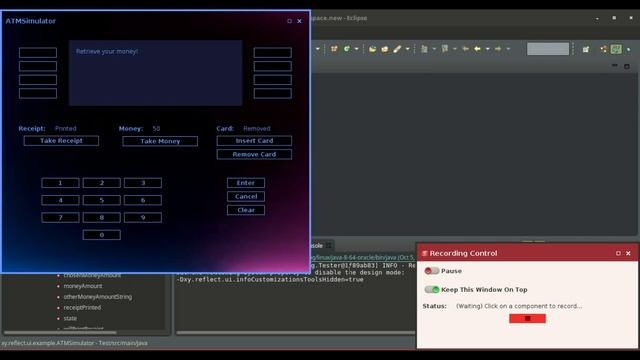640x360 pixels.
Task: Click keypad digit 1
Action: pyautogui.click(x=60, y=183)
